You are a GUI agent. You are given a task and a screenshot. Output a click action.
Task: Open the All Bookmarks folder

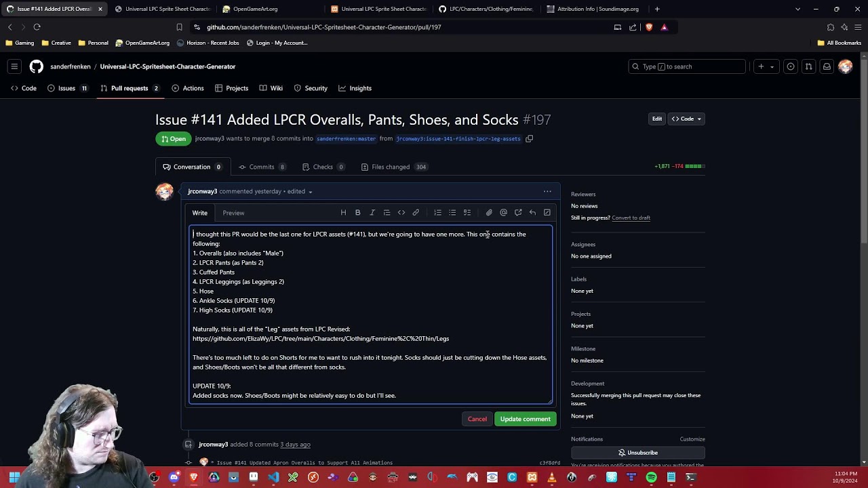pos(840,43)
